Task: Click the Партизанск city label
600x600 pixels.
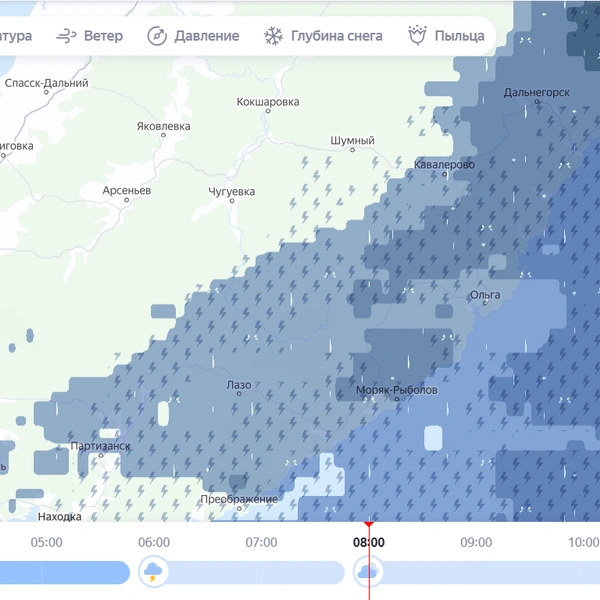Action: (x=101, y=446)
